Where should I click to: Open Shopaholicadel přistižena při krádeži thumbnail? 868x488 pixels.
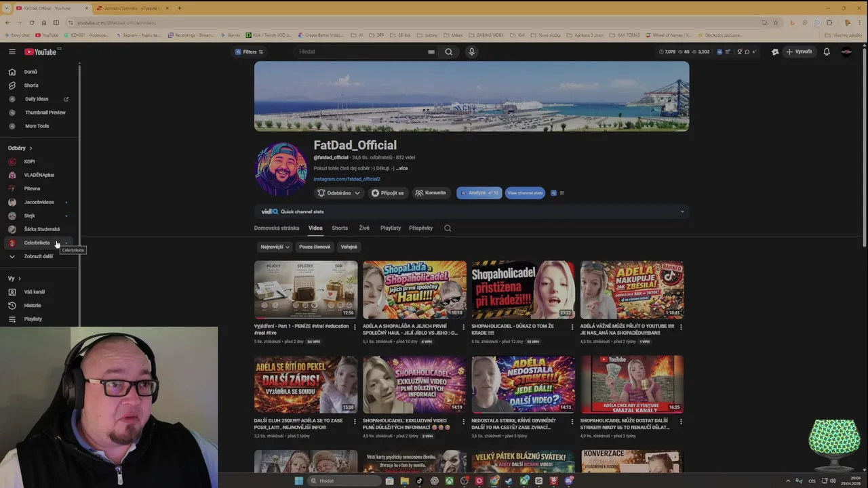click(x=523, y=290)
